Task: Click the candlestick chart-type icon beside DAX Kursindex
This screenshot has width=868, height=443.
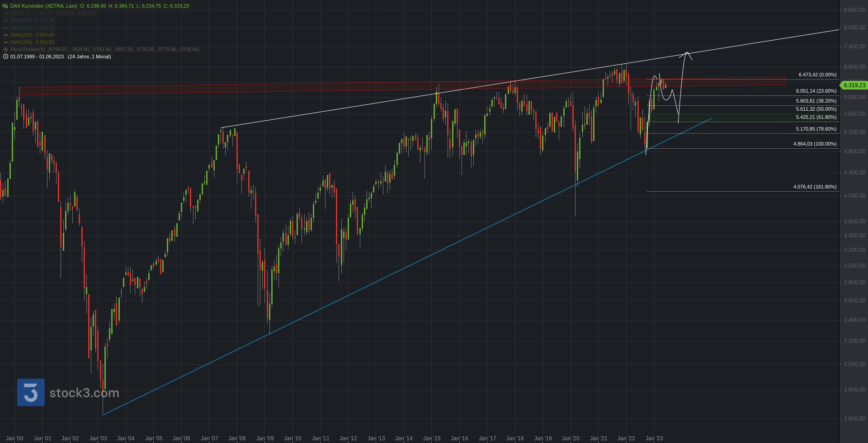Action: tap(5, 6)
